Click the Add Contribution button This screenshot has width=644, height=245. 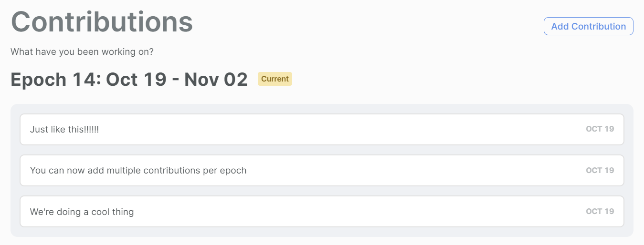[x=588, y=26]
